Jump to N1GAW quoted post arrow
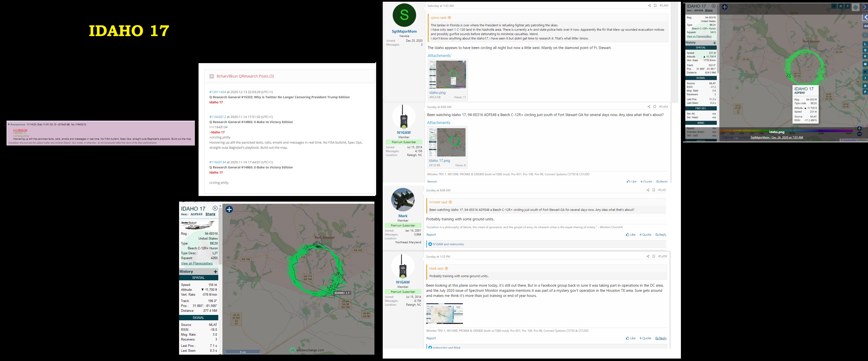 point(450,202)
